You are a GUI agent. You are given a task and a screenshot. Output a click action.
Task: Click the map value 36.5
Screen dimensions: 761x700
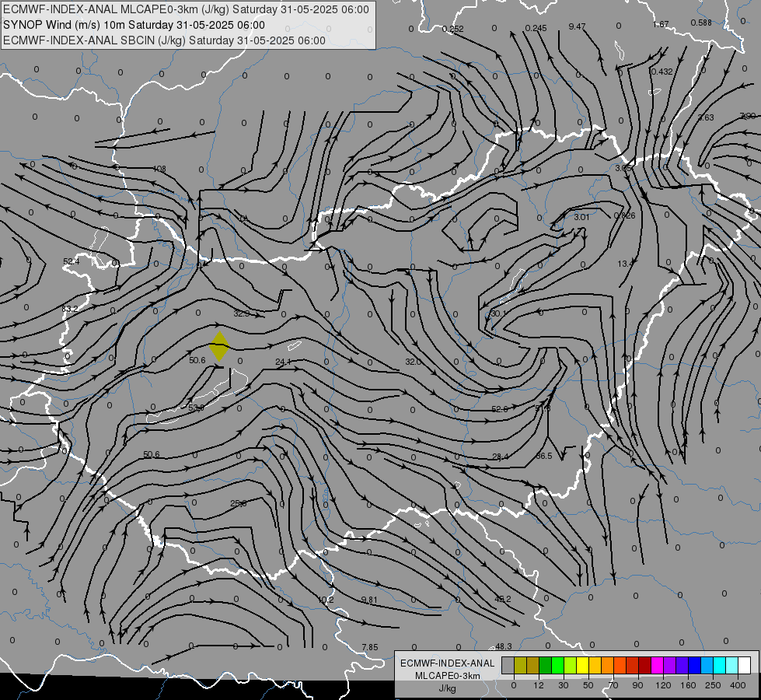544,456
